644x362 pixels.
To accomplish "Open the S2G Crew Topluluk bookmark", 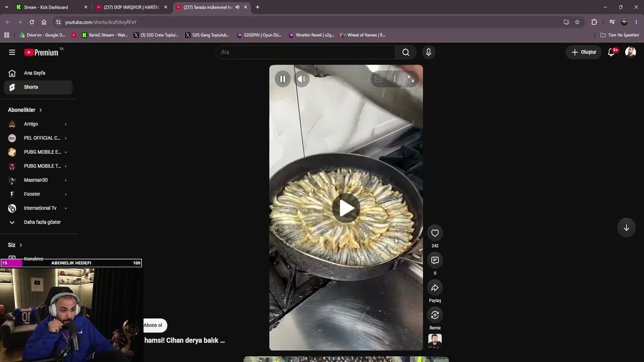I will tap(156, 35).
